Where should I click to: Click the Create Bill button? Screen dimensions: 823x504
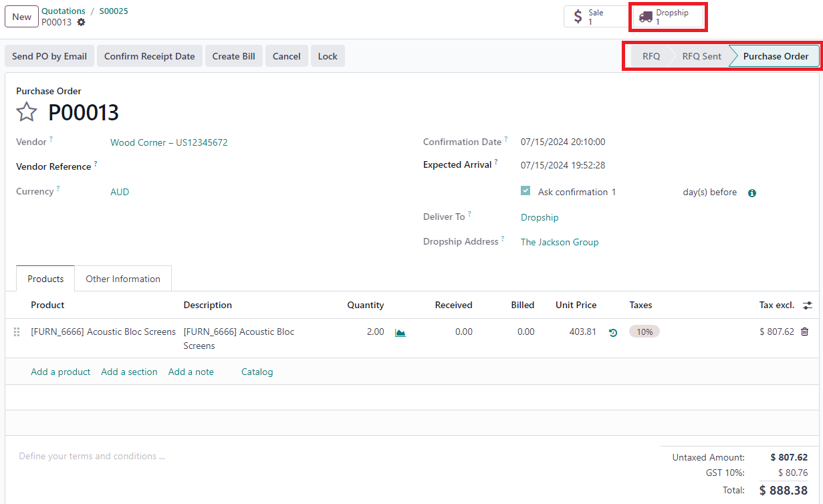[x=233, y=56]
